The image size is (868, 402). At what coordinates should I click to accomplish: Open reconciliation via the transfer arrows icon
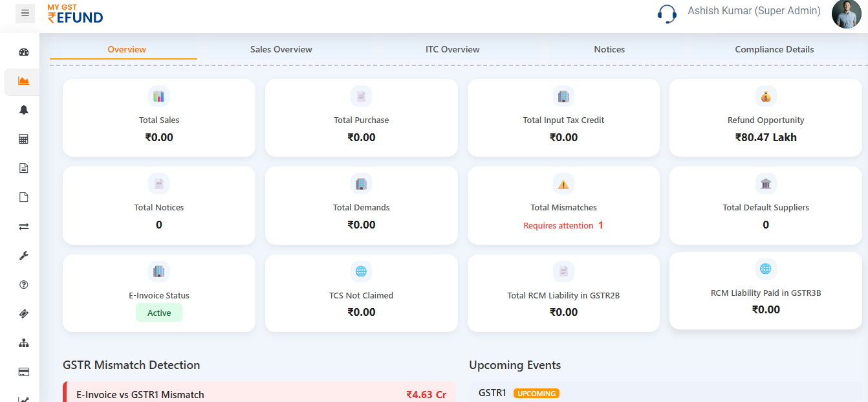[23, 226]
